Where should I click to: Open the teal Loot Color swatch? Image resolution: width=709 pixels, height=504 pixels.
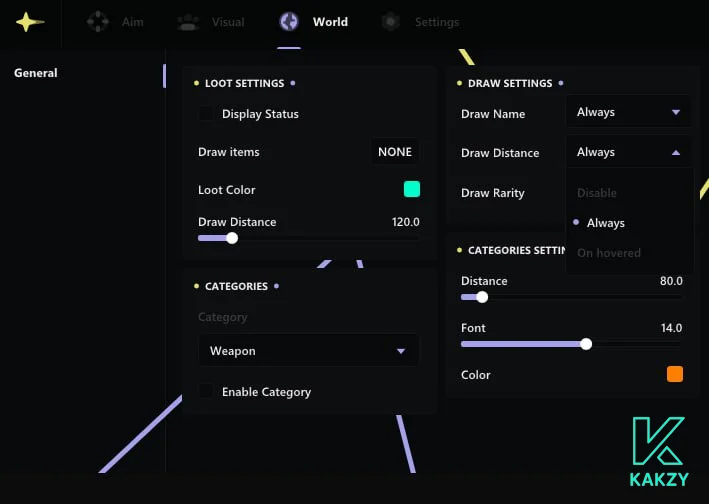click(x=411, y=189)
